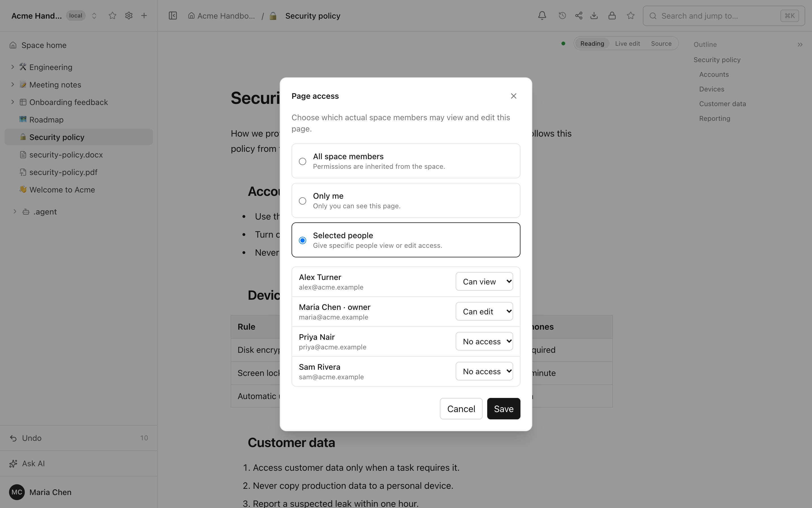
Task: Select the Only me radio option
Action: pos(302,201)
